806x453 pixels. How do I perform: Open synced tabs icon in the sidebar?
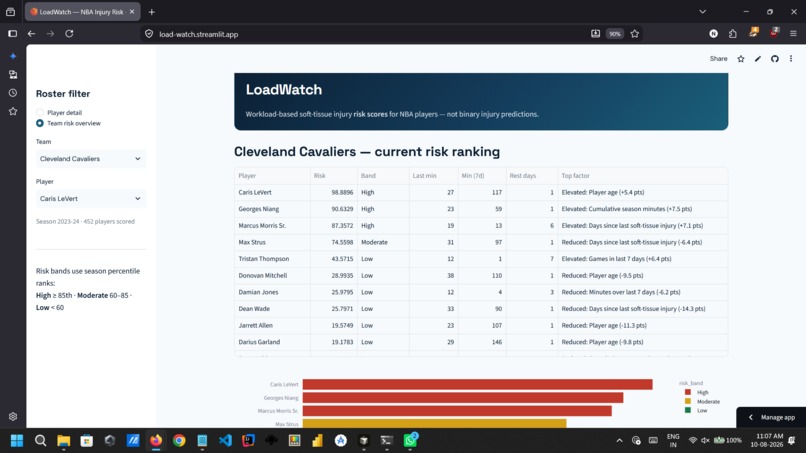(13, 75)
